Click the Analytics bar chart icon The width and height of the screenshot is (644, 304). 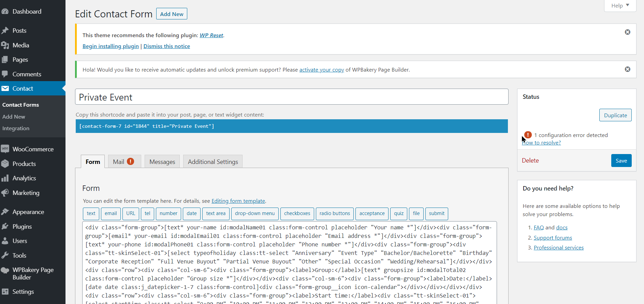point(5,178)
